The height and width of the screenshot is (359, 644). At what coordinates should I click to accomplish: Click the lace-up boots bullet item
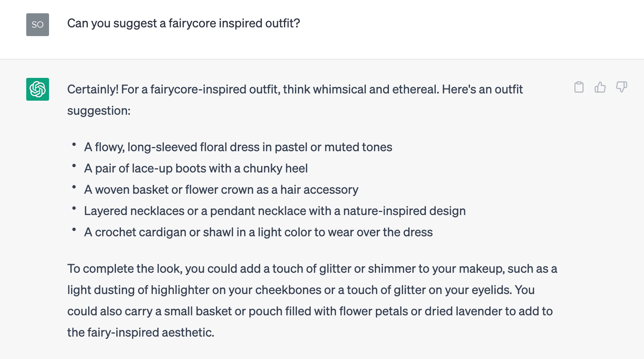pyautogui.click(x=196, y=168)
